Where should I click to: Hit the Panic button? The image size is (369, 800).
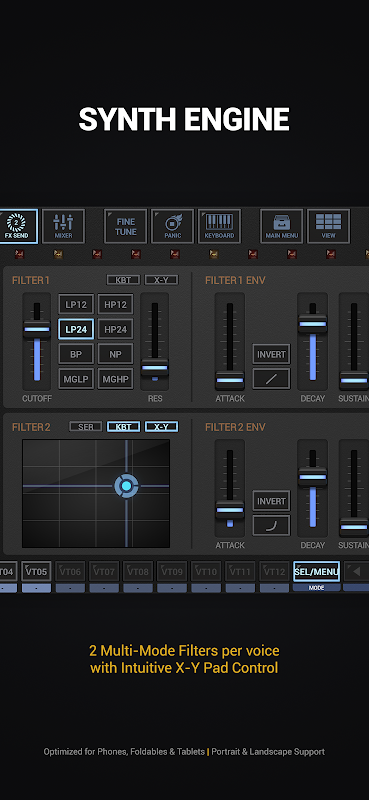click(173, 226)
